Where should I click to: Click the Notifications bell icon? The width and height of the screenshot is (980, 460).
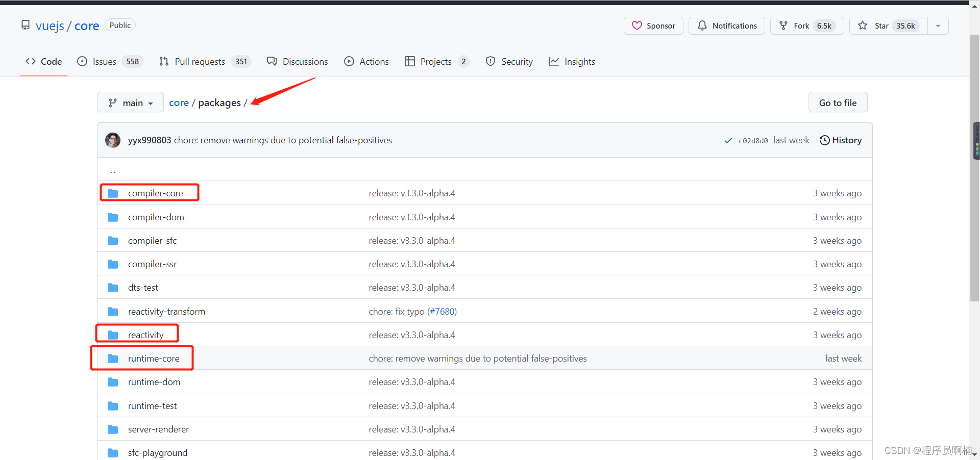702,25
